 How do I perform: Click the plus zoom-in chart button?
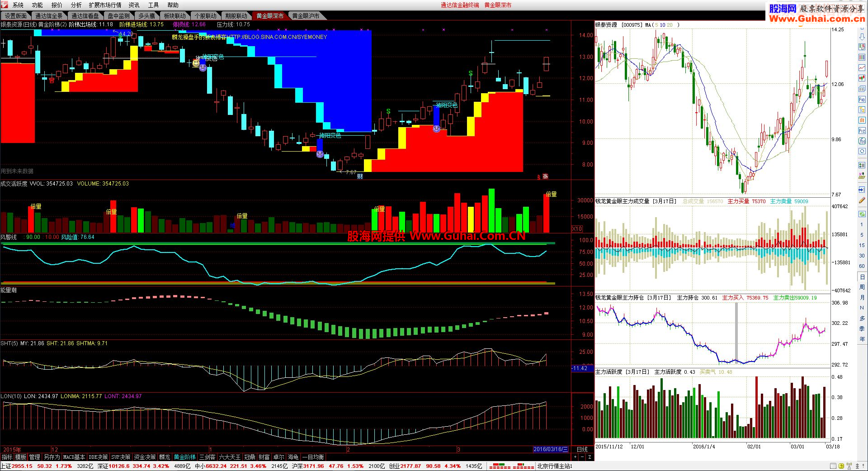pos(575,457)
